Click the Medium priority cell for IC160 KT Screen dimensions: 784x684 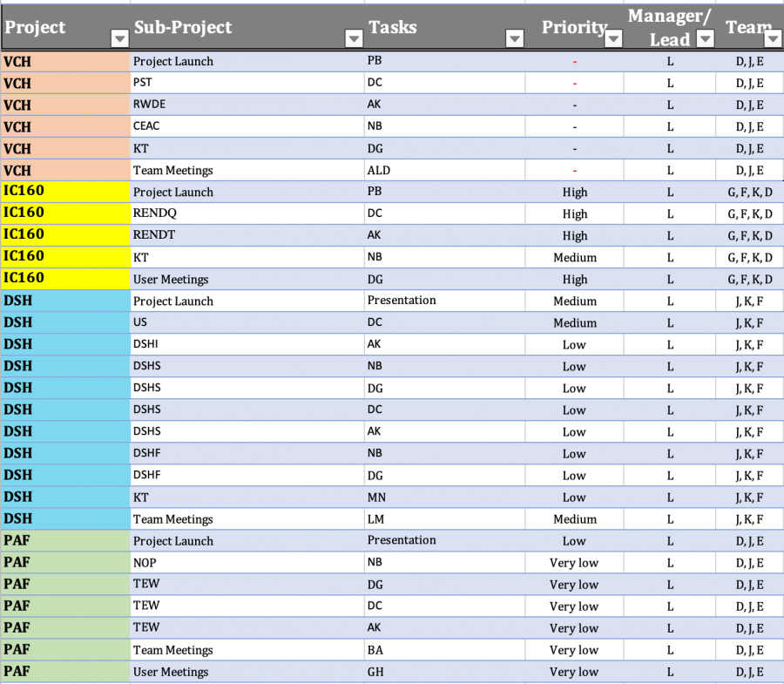click(575, 258)
